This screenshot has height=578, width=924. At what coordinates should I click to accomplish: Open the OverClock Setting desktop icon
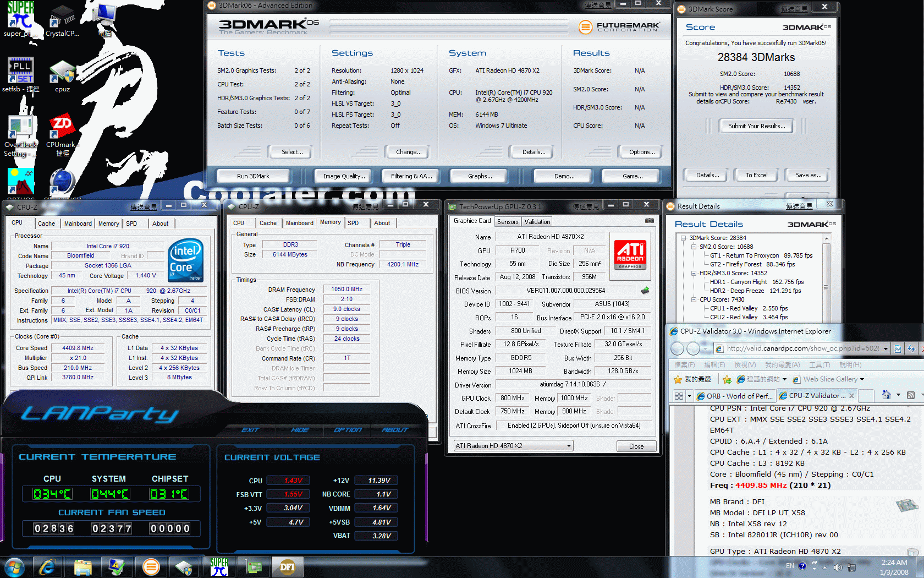[x=20, y=136]
